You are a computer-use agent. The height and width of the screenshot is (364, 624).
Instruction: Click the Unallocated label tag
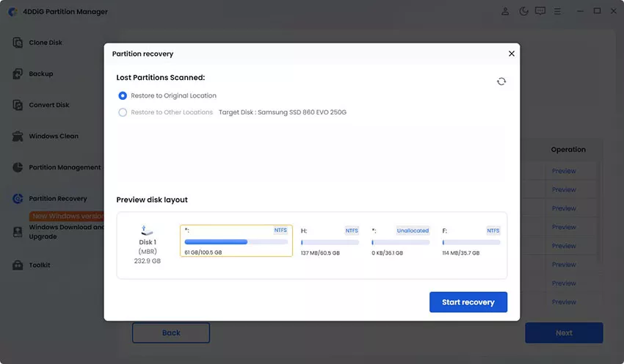(413, 230)
